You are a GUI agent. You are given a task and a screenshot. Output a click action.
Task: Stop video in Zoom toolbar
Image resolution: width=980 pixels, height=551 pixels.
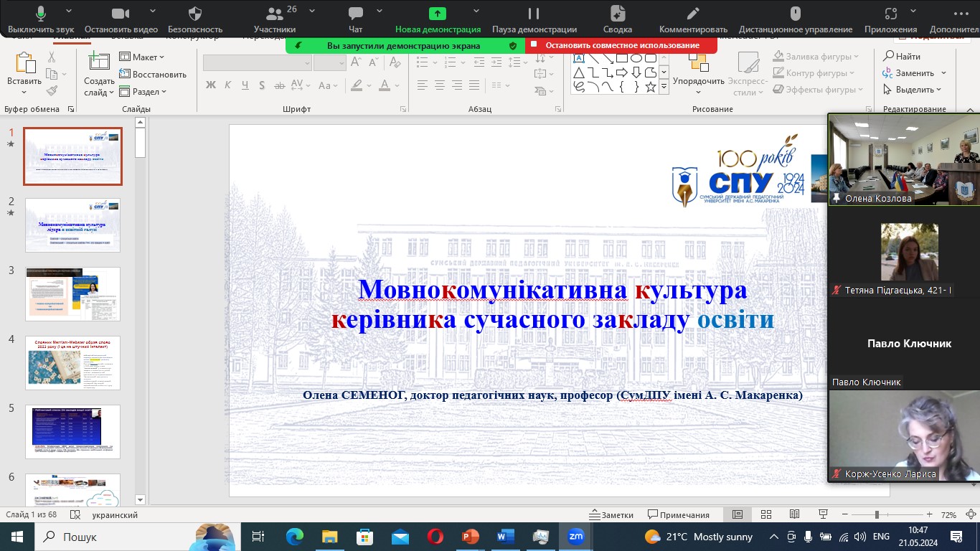[121, 19]
